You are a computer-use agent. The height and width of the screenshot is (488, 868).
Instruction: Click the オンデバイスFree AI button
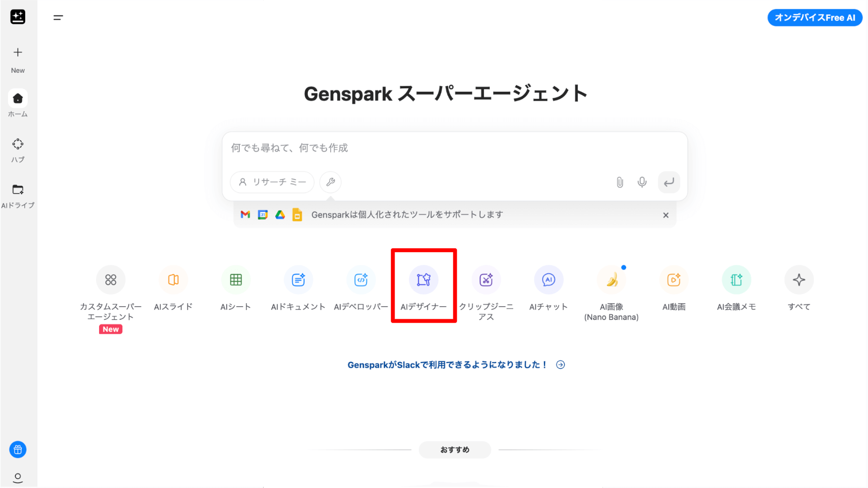point(814,17)
